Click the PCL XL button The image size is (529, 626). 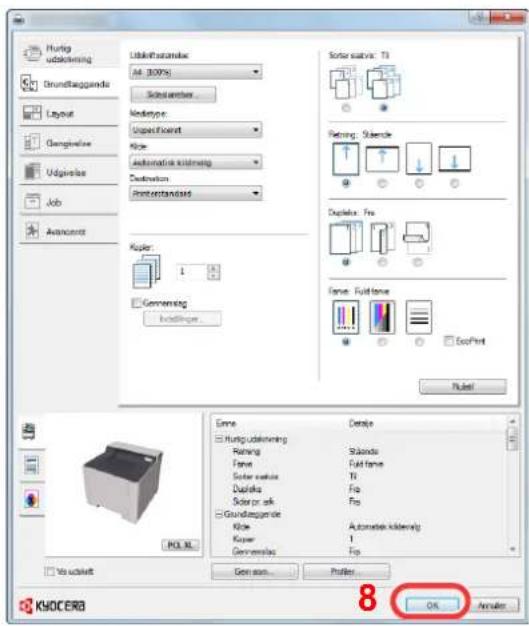tap(180, 545)
